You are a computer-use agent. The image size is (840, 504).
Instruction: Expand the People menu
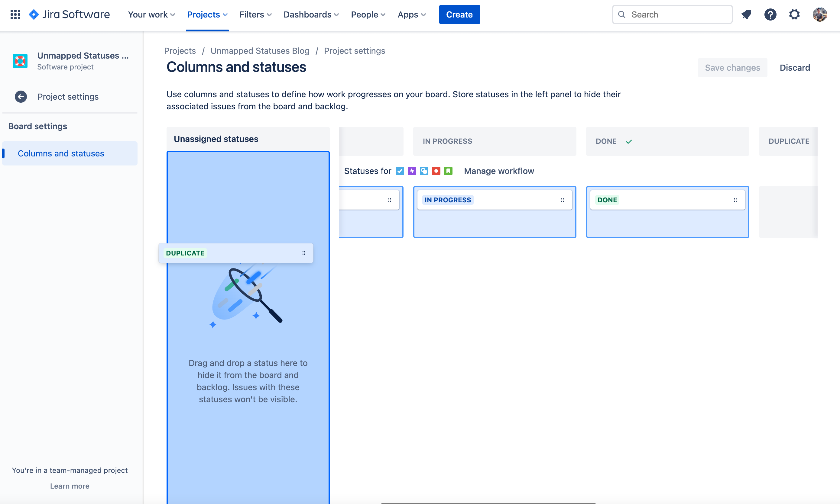click(368, 14)
